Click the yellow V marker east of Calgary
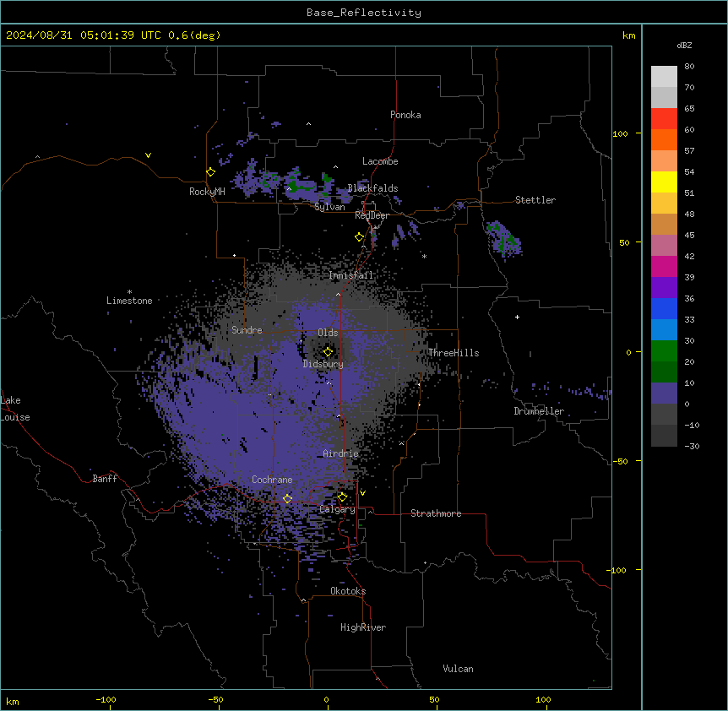 362,493
